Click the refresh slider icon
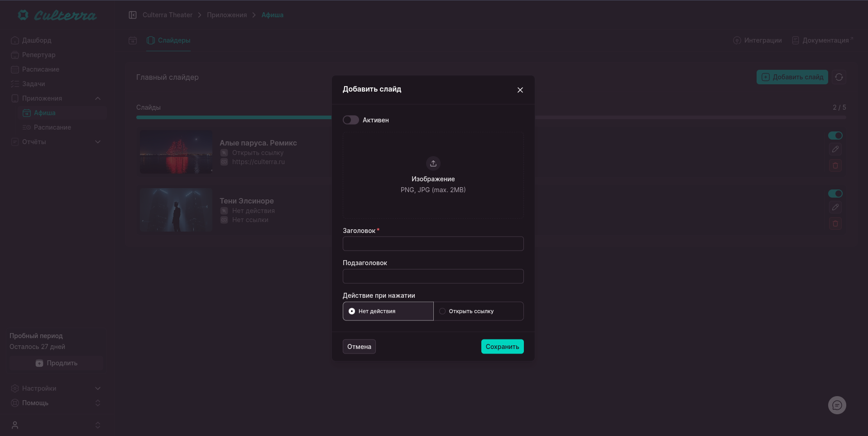The width and height of the screenshot is (868, 436). point(839,77)
